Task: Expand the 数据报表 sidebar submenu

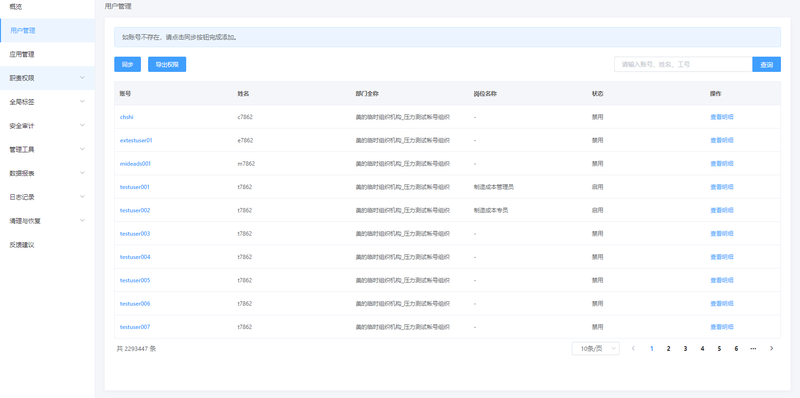Action: (47, 173)
